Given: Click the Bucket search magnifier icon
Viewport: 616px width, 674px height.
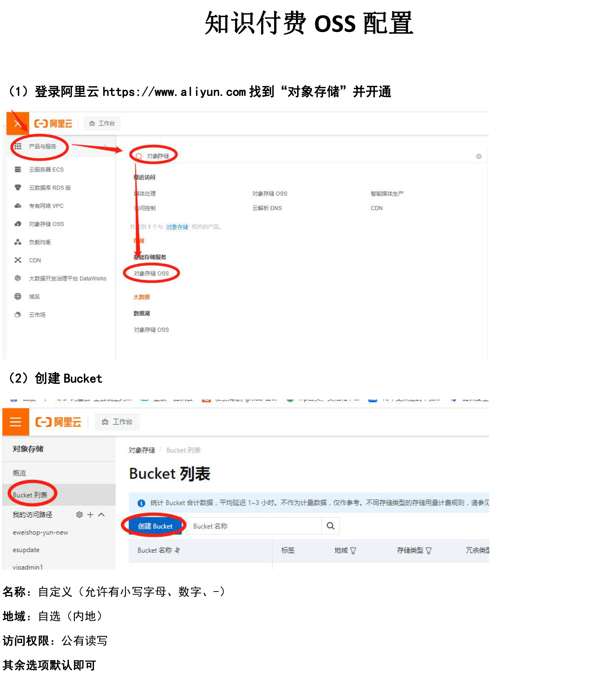Looking at the screenshot, I should 330,526.
